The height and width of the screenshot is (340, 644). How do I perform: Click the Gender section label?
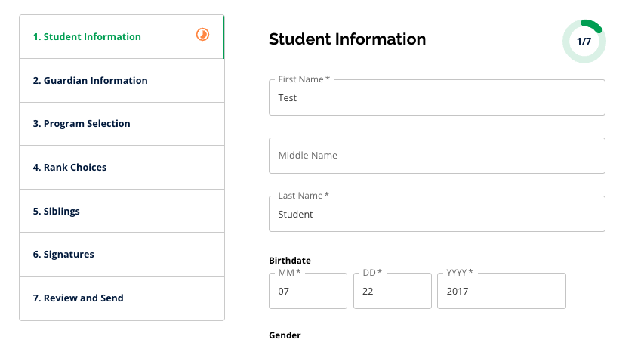coord(285,335)
